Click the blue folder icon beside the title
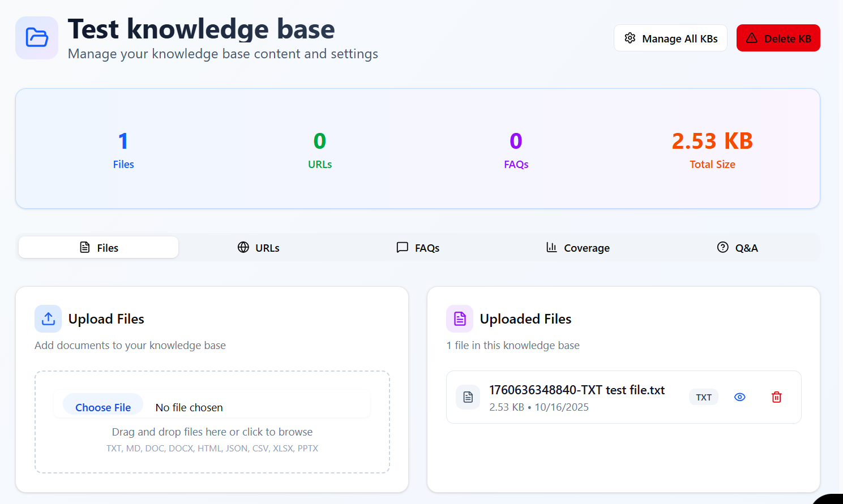 (36, 37)
